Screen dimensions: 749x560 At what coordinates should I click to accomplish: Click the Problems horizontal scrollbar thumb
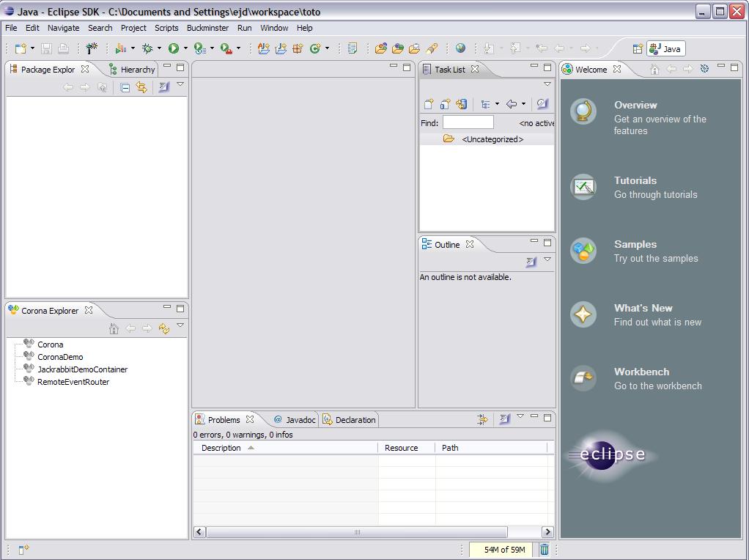[357, 532]
